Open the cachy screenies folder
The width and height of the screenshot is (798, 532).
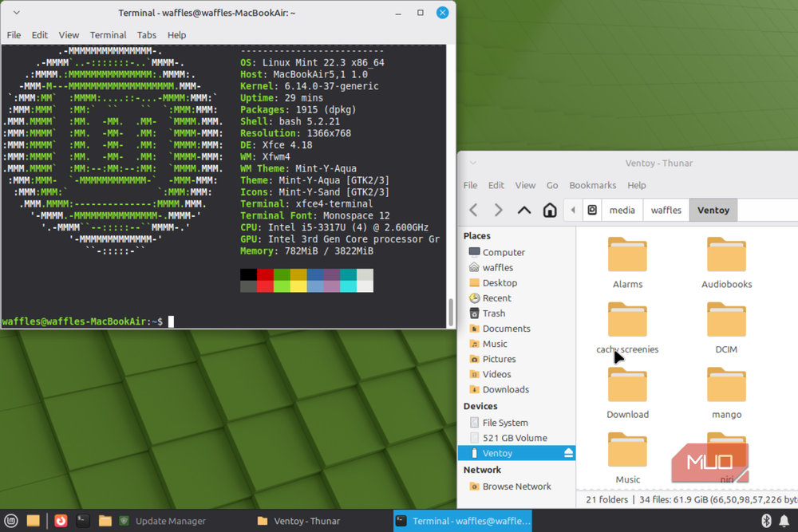[x=627, y=328]
